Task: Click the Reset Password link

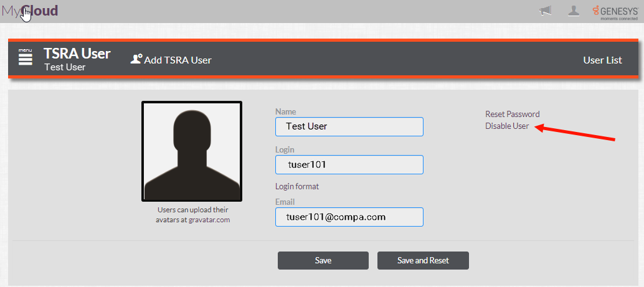Action: click(x=512, y=114)
